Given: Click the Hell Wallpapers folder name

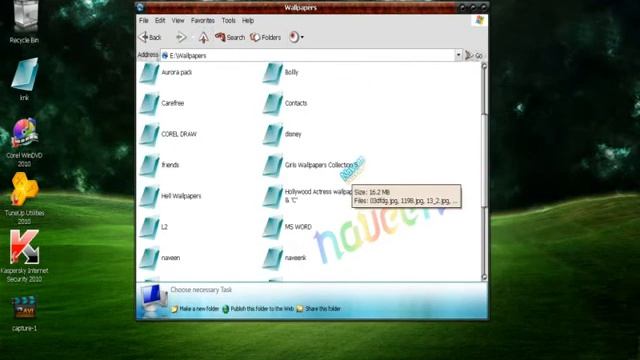Looking at the screenshot, I should click(181, 196).
